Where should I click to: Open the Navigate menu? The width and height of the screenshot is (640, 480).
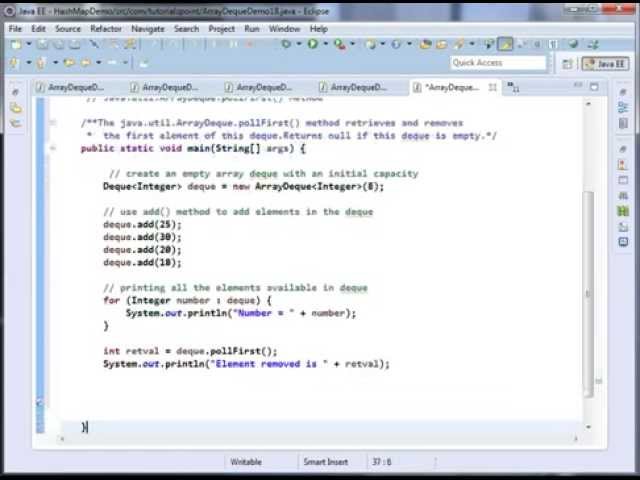(148, 29)
